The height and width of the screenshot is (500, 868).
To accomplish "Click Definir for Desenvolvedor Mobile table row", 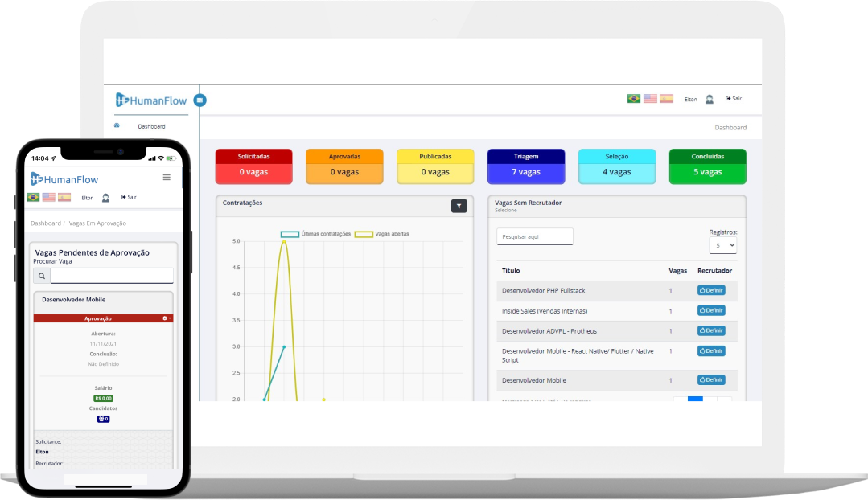I will 711,380.
